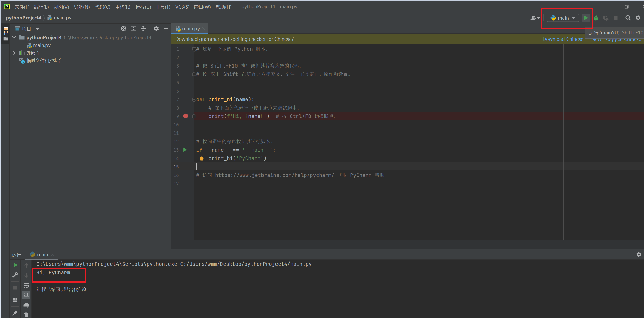Screen dimensions: 644x318
Task: Collapse the pythonProject4 root folder
Action: pyautogui.click(x=14, y=37)
